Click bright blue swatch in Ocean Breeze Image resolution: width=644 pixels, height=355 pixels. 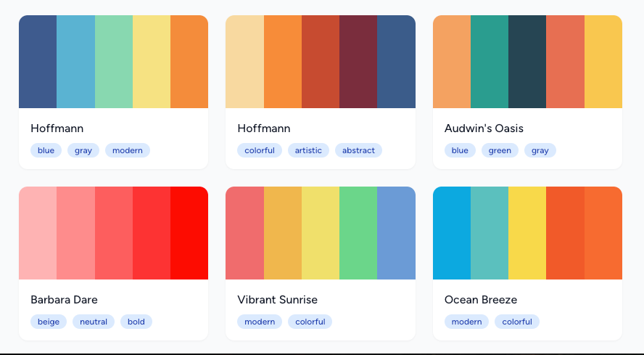coord(452,233)
